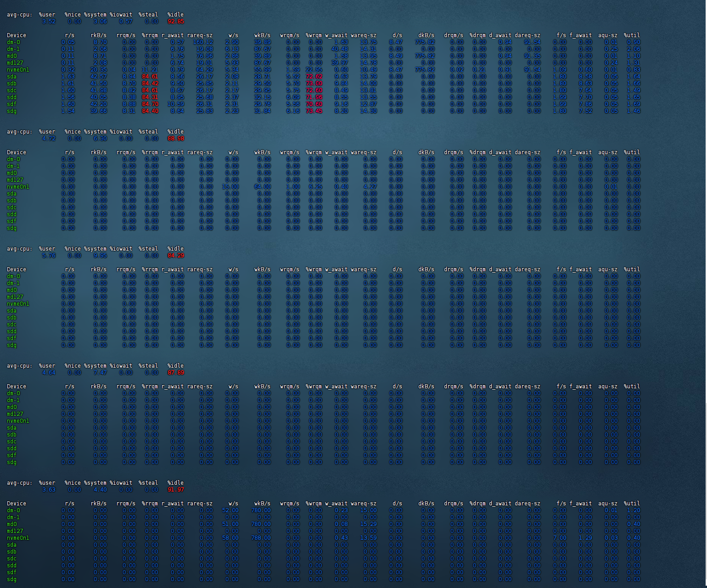
Task: Click the w_await value 39.97 for md127
Action: pyautogui.click(x=340, y=63)
